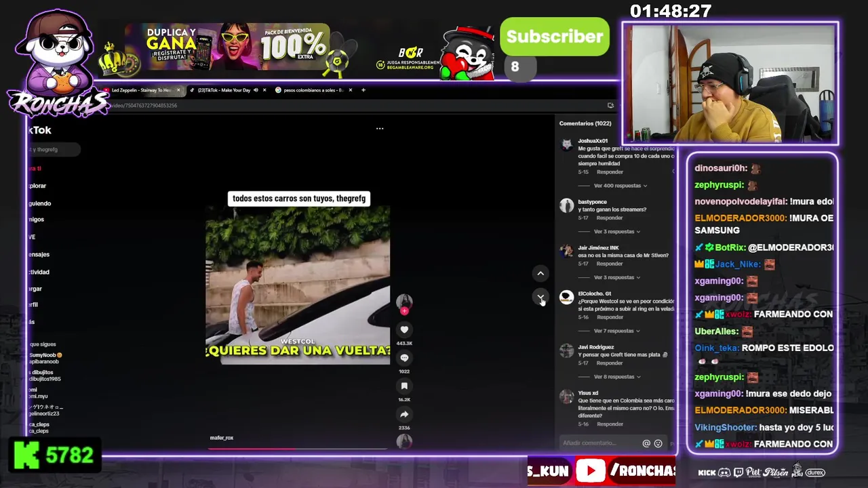Viewport: 868px width, 488px height.
Task: Expand the collapsed 'Ver 3' replies under bastyponce
Action: [617, 232]
